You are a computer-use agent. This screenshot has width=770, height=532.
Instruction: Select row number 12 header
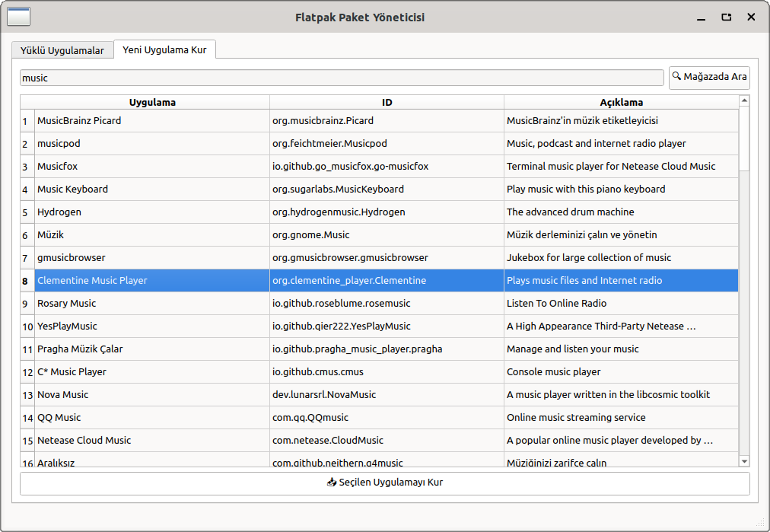point(27,371)
